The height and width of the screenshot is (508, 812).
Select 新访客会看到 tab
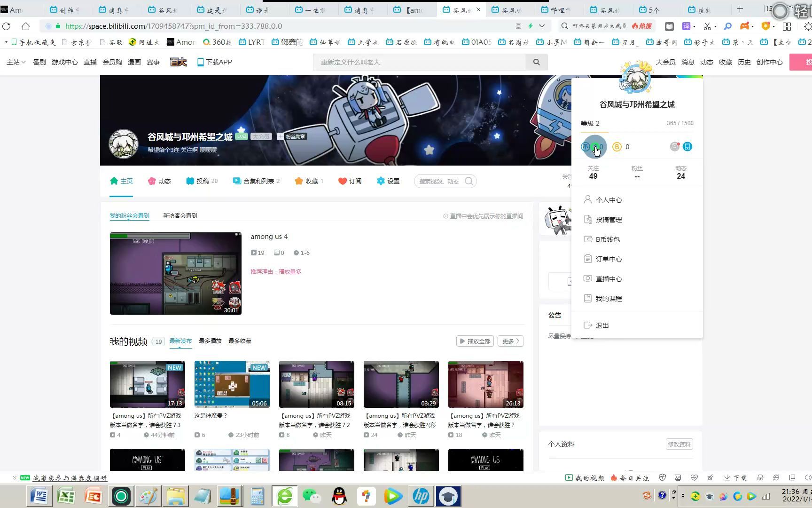click(x=180, y=216)
